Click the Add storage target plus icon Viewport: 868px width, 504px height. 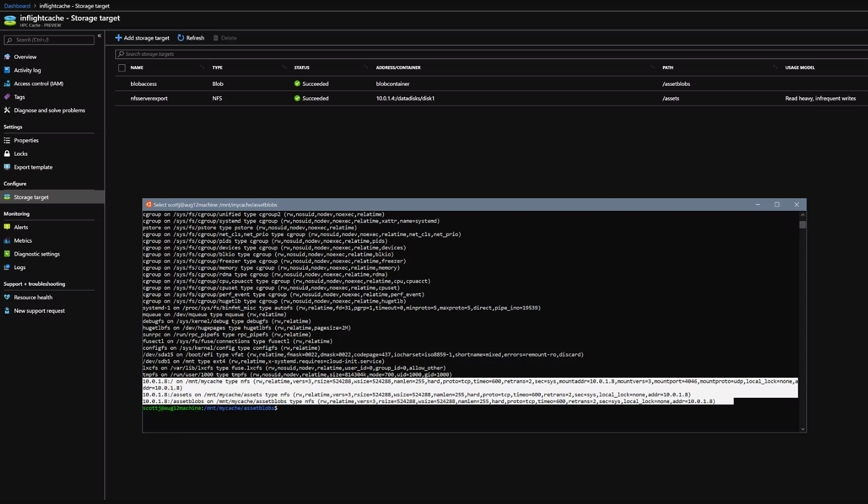tap(118, 38)
